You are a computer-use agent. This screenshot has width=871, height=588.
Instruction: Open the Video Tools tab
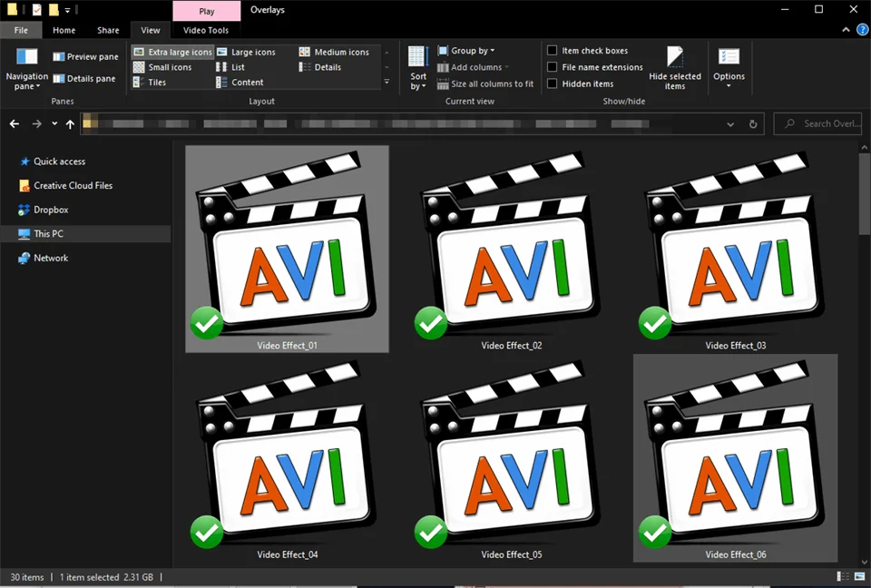pyautogui.click(x=206, y=30)
